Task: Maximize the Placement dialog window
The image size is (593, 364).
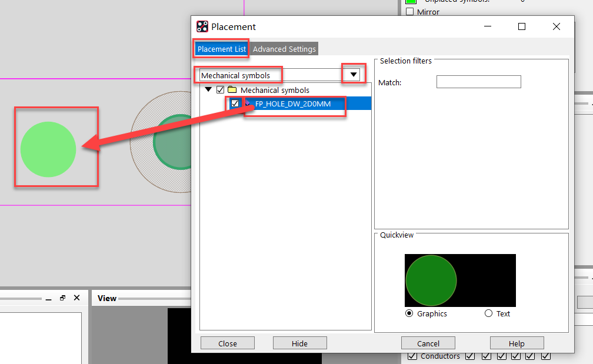Action: 521,26
